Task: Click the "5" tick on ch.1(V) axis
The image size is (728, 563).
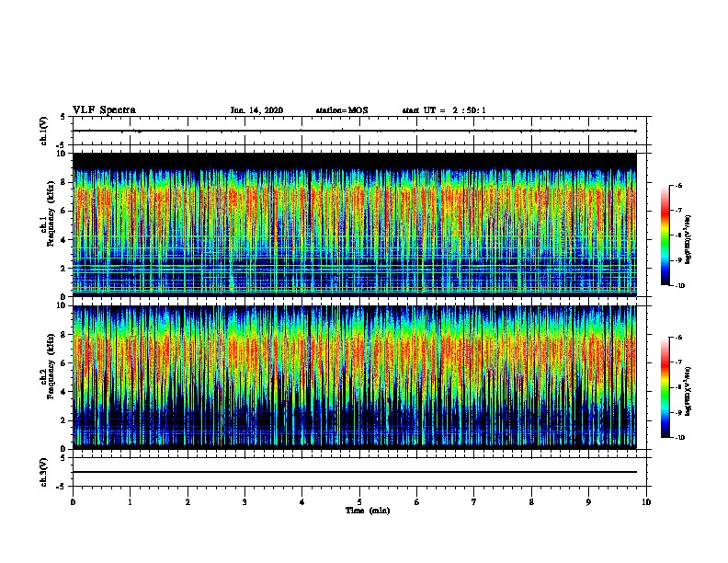Action: click(63, 117)
